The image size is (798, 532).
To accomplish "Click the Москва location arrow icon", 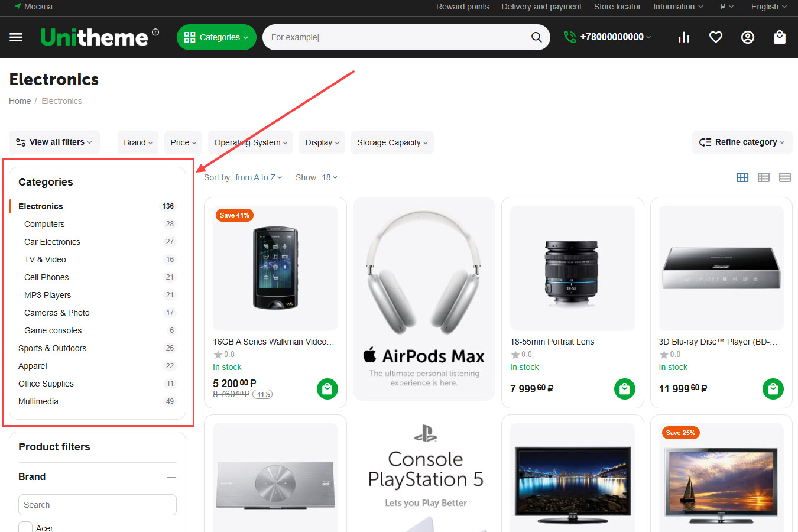I will point(18,7).
